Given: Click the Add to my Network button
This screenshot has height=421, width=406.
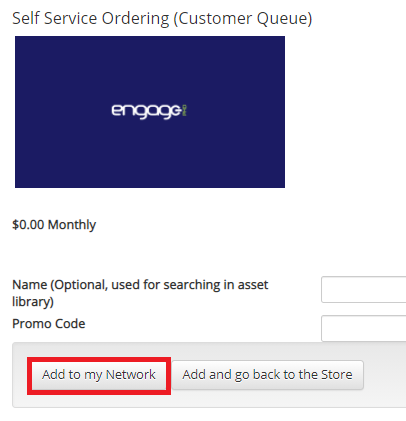Looking at the screenshot, I should (99, 375).
